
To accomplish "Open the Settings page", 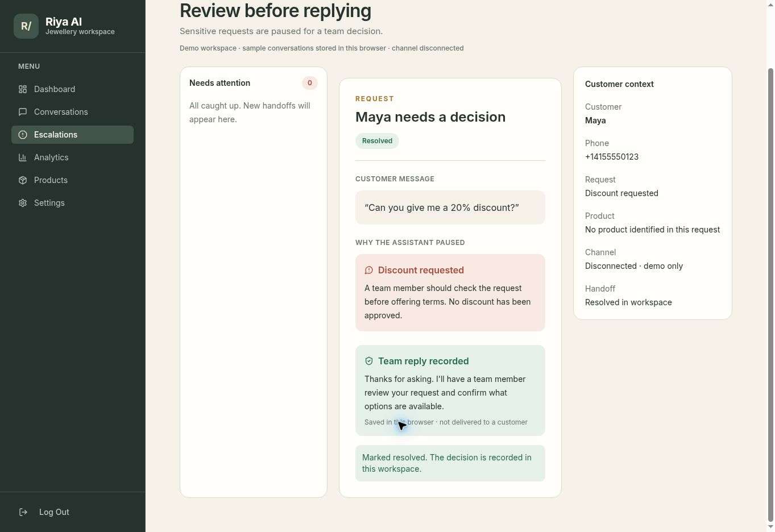I will [72, 203].
